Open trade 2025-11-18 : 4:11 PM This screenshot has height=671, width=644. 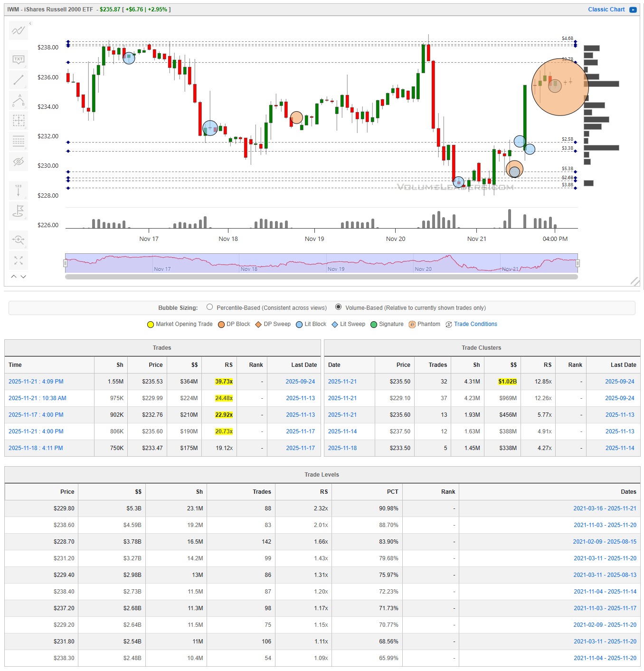pyautogui.click(x=36, y=448)
